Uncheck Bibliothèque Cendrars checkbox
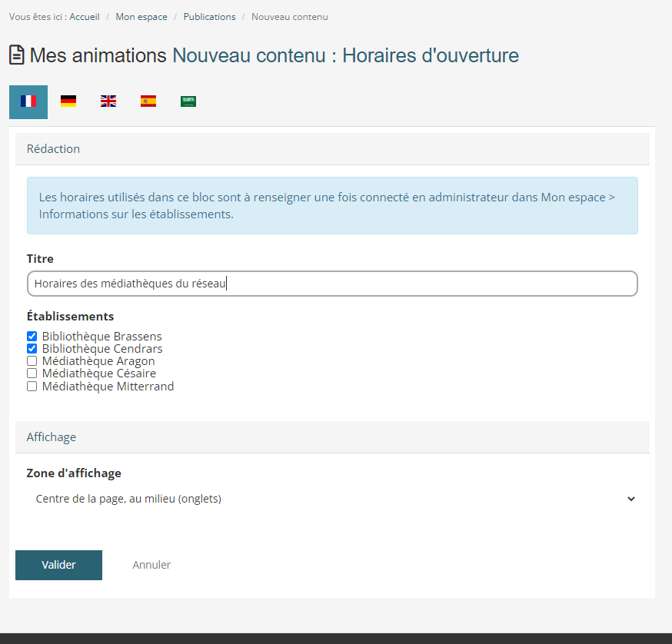The width and height of the screenshot is (672, 644). point(32,349)
